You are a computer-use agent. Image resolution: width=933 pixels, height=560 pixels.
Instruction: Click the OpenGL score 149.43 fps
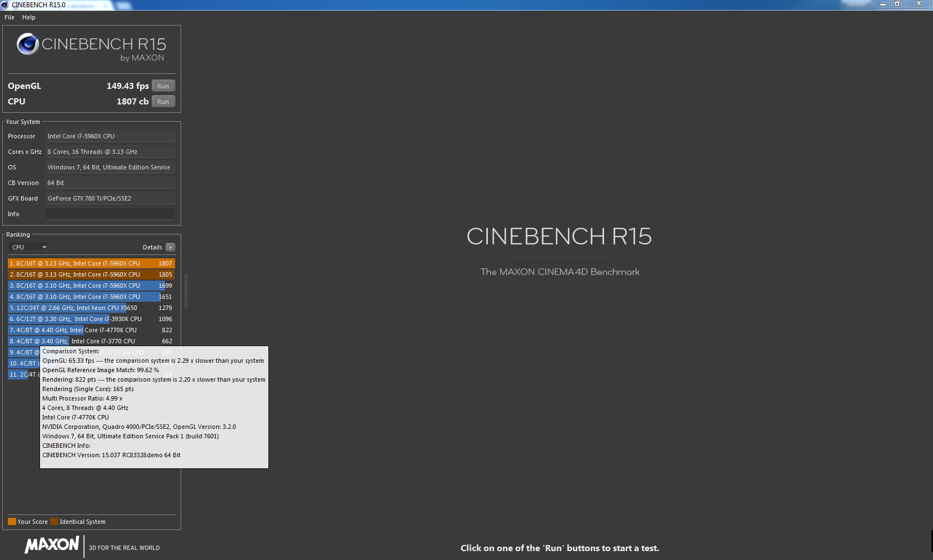128,86
